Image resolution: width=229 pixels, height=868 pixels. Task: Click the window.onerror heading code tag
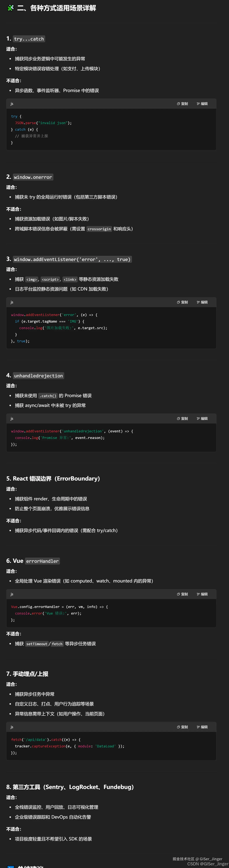click(x=33, y=177)
